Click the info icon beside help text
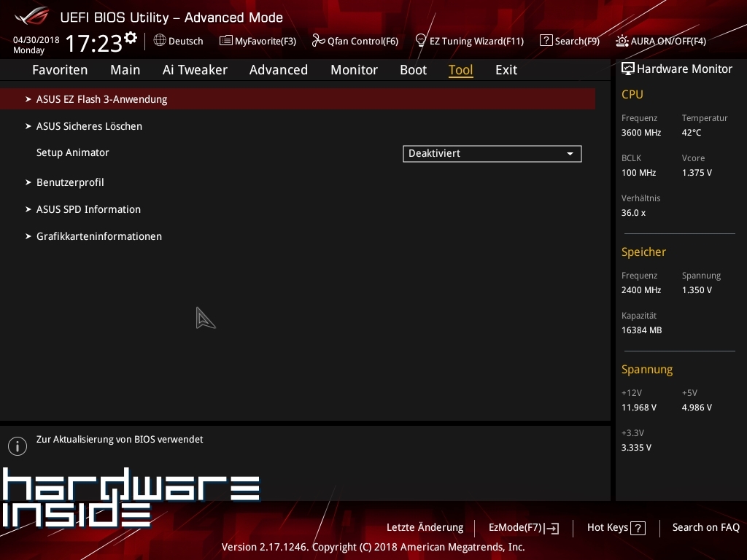 pos(18,446)
